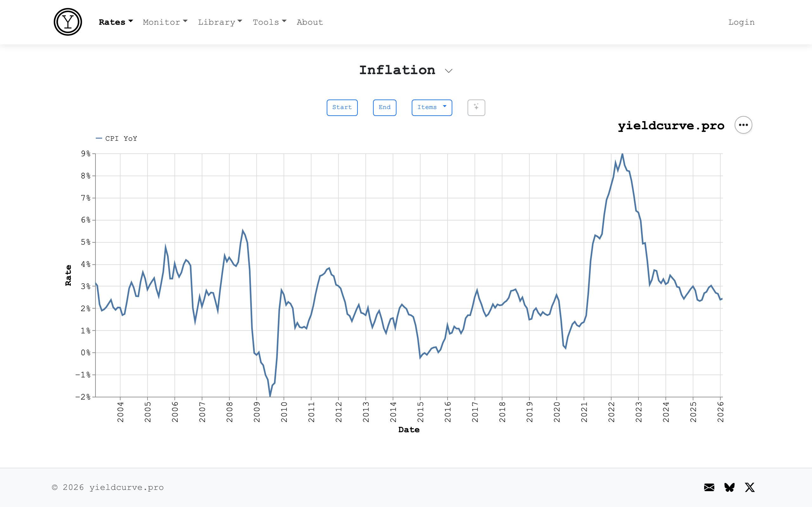Screen dimensions: 812x507
Task: Click the X social icon in footer
Action: 750,487
